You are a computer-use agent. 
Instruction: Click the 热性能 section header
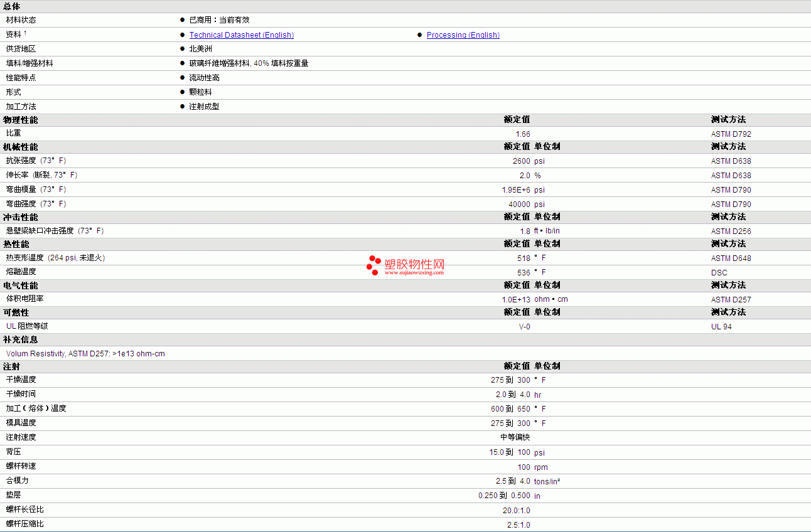pyautogui.click(x=16, y=244)
